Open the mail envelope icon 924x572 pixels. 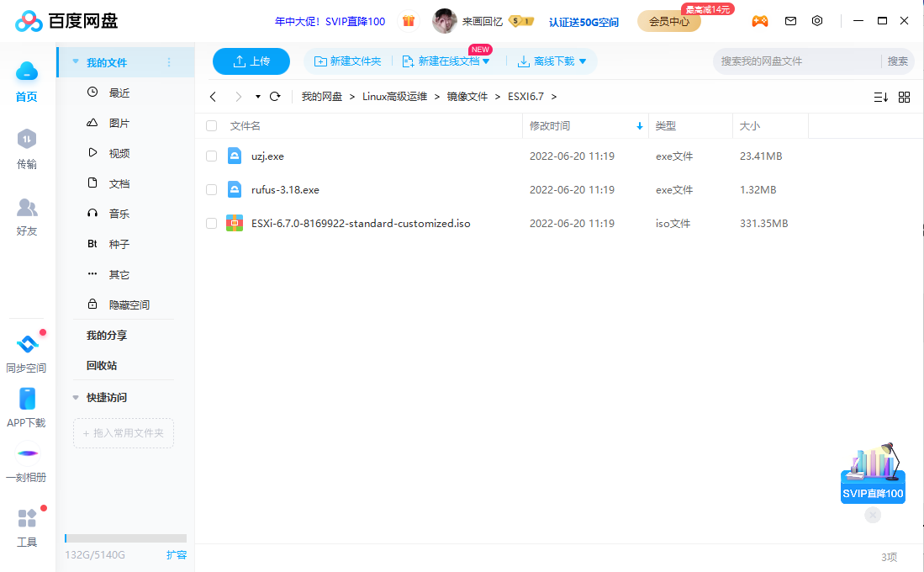coord(791,21)
